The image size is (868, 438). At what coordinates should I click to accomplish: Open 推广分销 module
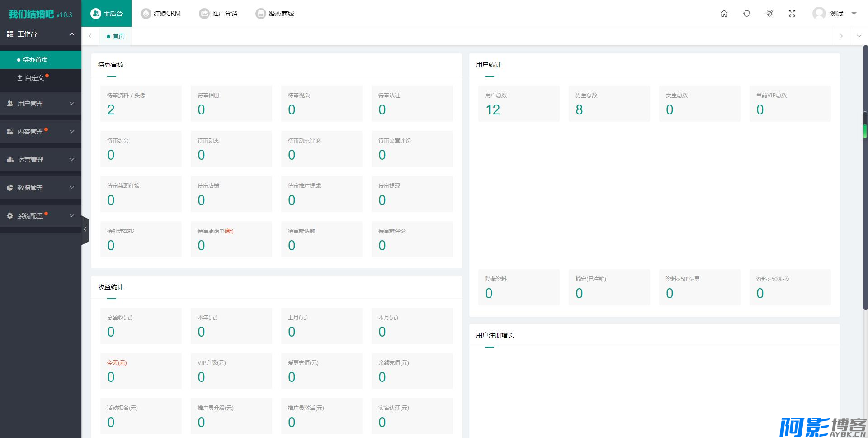pyautogui.click(x=218, y=14)
